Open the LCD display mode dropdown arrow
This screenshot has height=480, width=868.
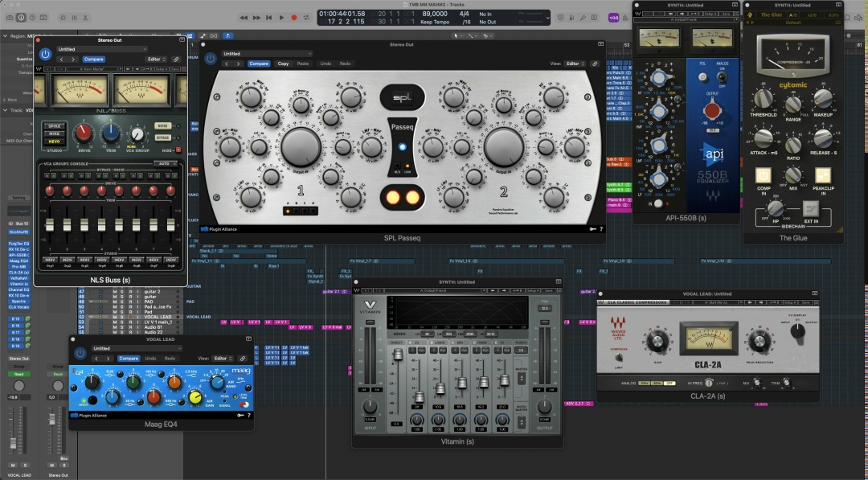(547, 18)
